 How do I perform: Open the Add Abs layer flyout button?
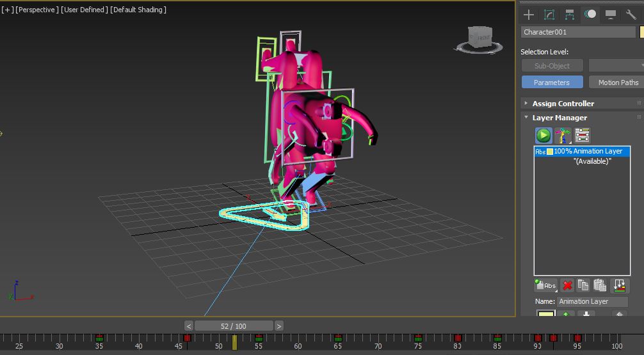(x=545, y=285)
